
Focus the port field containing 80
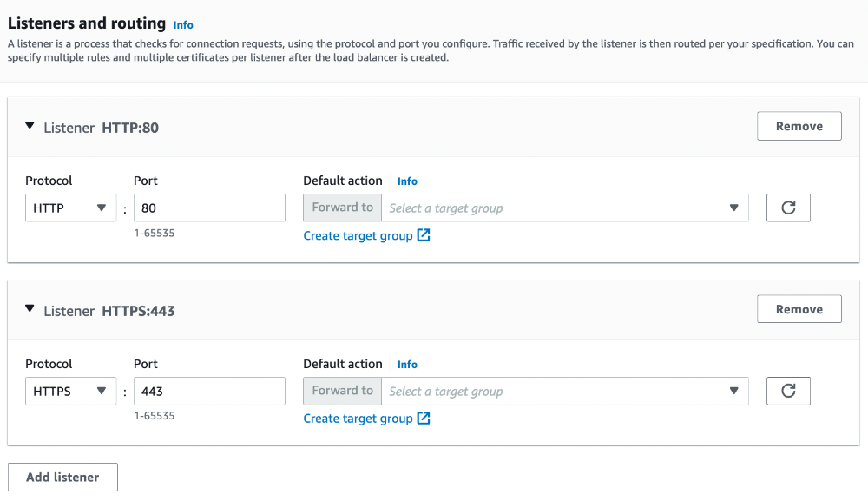pos(209,208)
